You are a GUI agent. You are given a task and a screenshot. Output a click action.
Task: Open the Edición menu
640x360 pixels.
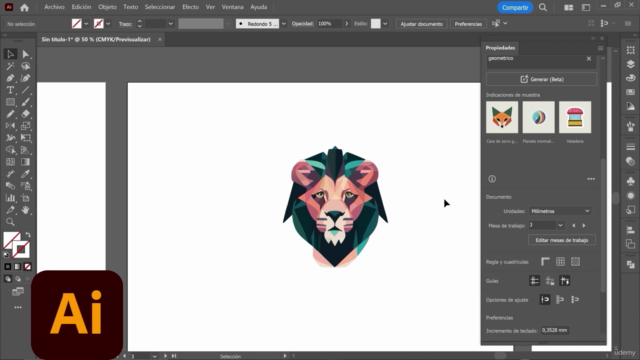[x=82, y=7]
